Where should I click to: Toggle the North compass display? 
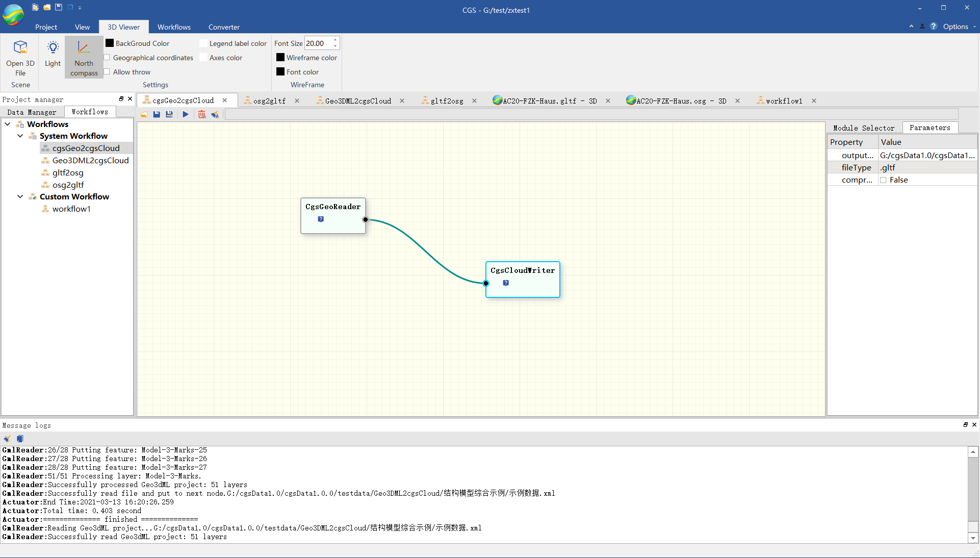pos(84,57)
